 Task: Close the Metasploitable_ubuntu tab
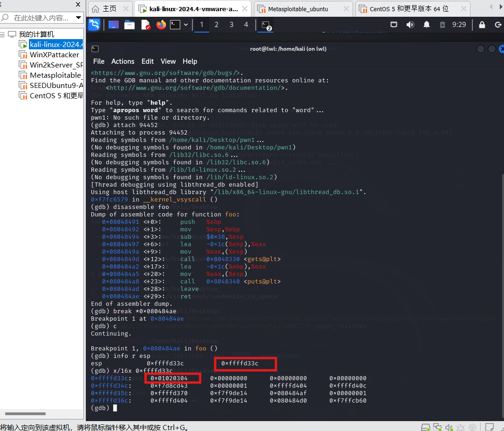[346, 9]
